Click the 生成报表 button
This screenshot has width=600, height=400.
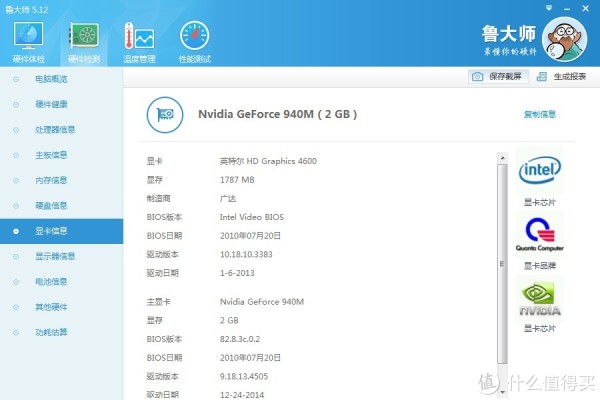561,77
